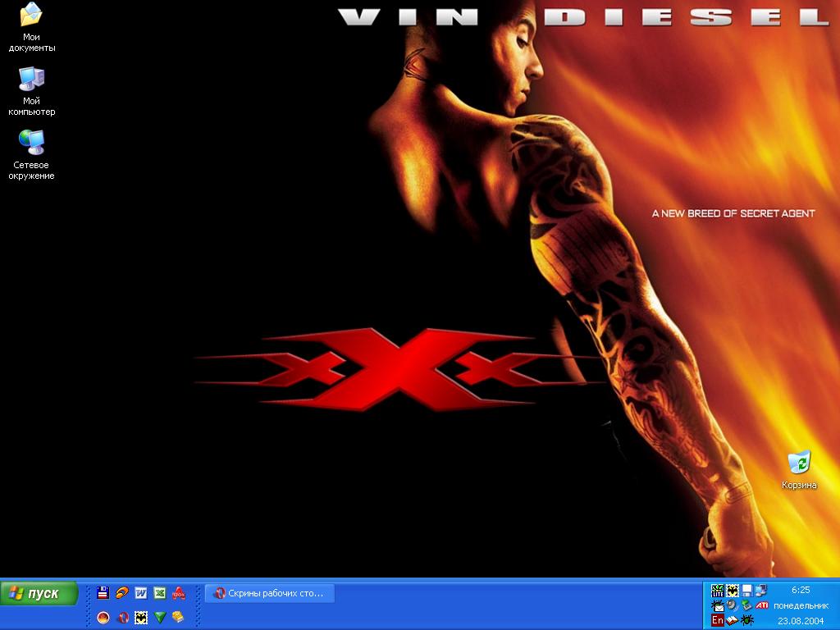This screenshot has height=630, width=840.
Task: Click the taskbar clock showing 6:25
Action: tap(801, 590)
